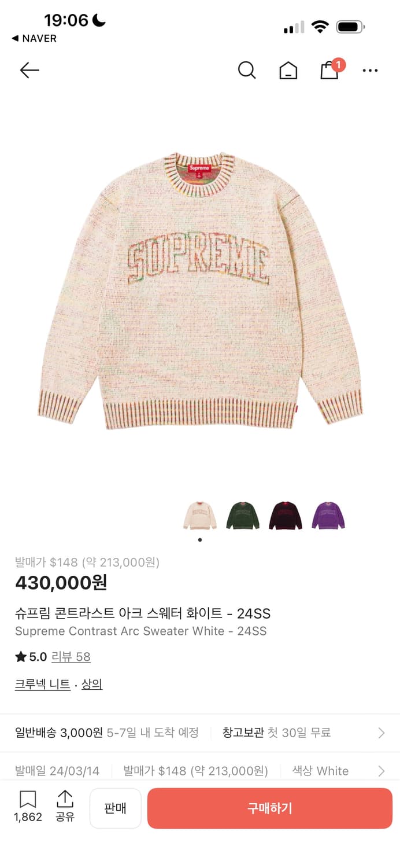
Task: Tap the home icon in top bar
Action: [288, 71]
